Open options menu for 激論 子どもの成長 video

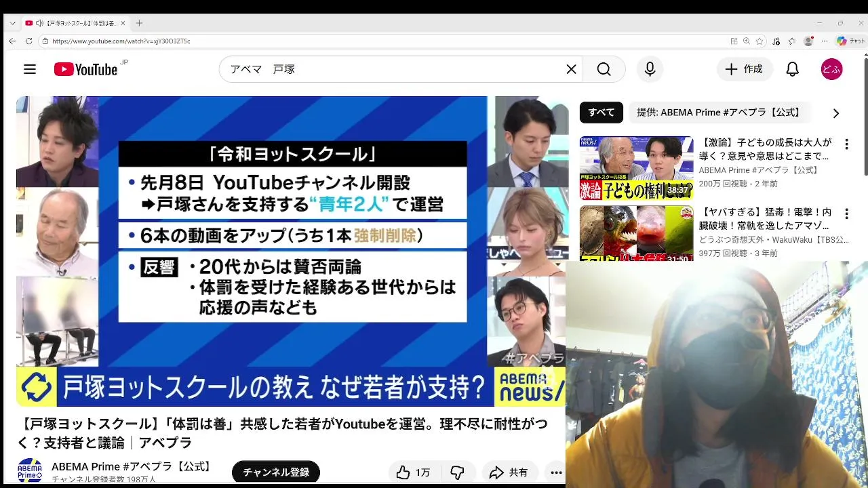(846, 144)
